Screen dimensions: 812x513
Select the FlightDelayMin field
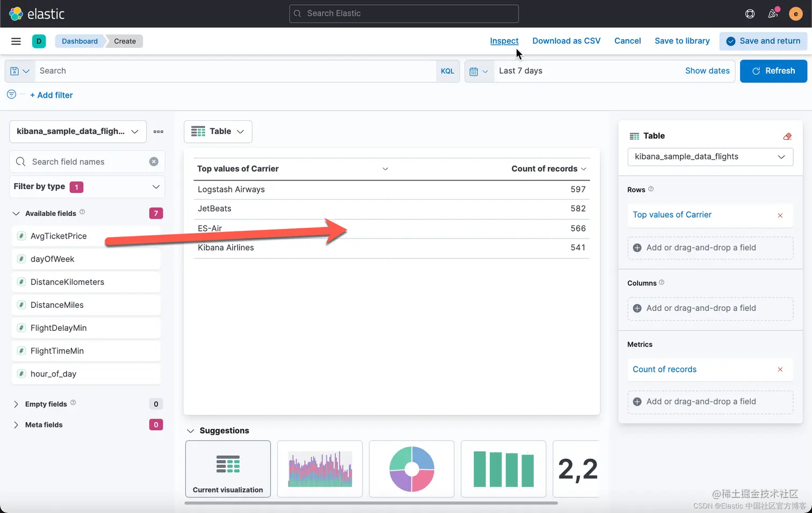click(x=86, y=328)
